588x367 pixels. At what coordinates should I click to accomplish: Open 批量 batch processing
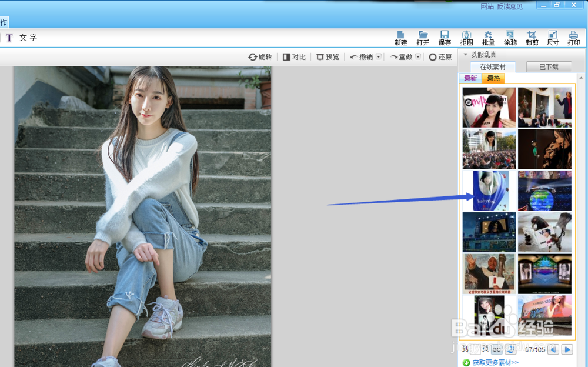pos(488,38)
